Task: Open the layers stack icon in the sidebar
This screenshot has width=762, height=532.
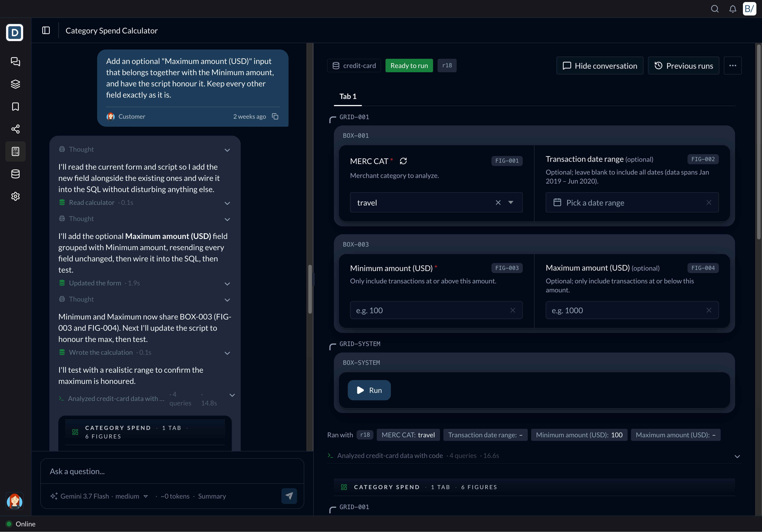Action: click(15, 84)
